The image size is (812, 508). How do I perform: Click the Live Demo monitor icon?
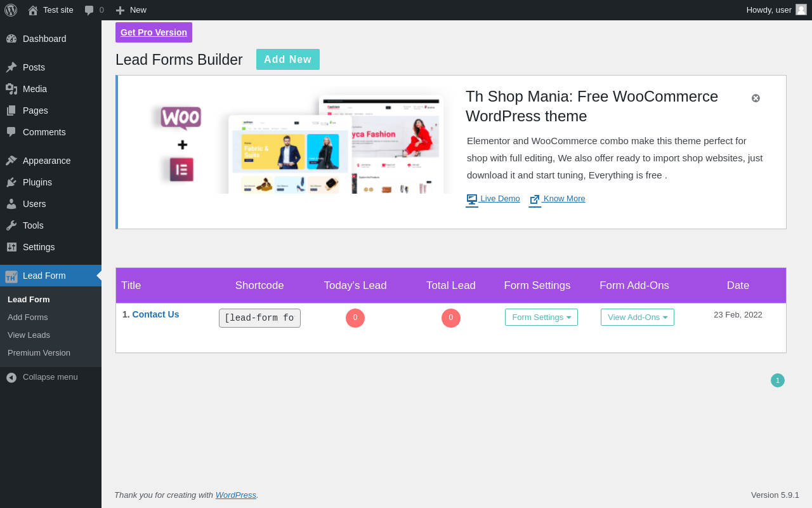[x=472, y=199]
